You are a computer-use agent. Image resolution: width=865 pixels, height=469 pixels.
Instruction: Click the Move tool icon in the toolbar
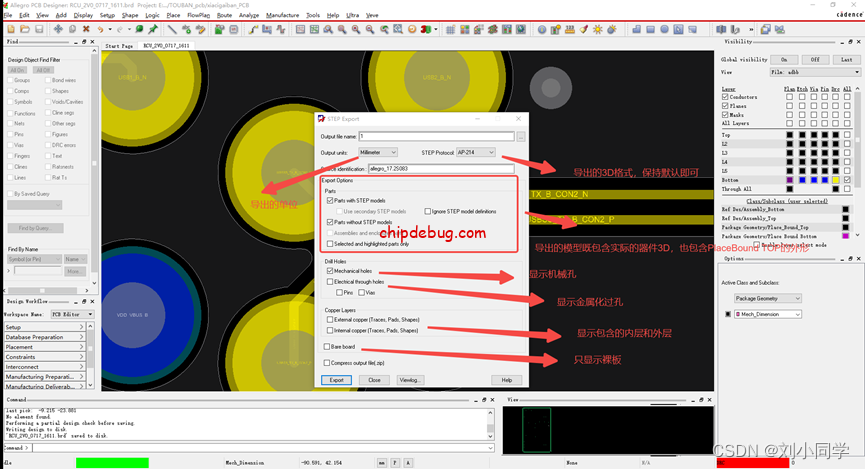(59, 29)
